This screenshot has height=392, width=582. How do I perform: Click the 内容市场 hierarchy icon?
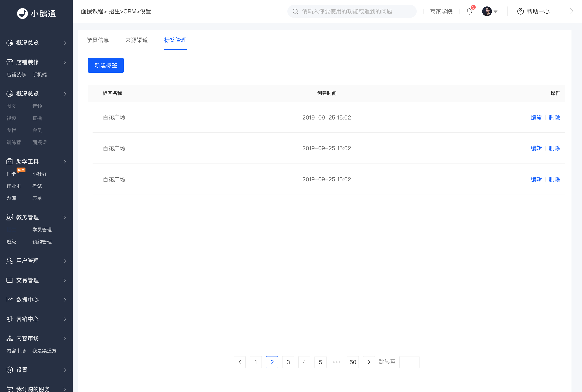click(x=9, y=338)
